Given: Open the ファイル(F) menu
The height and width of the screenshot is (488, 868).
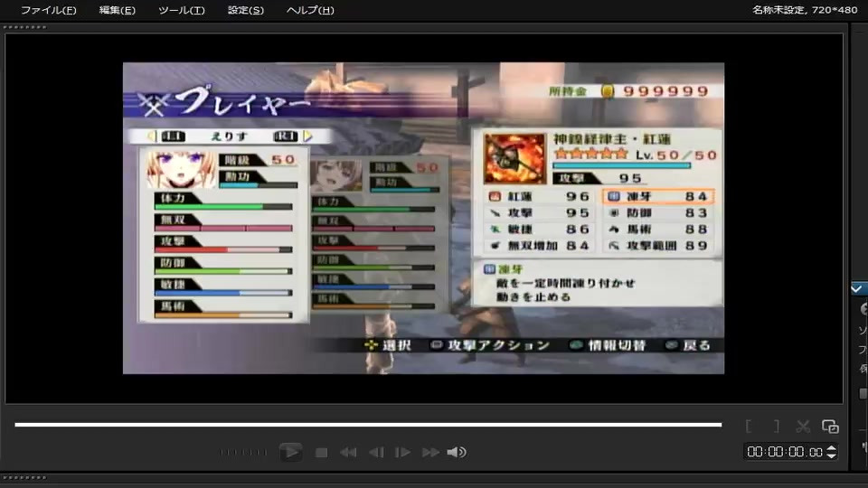Looking at the screenshot, I should click(48, 10).
